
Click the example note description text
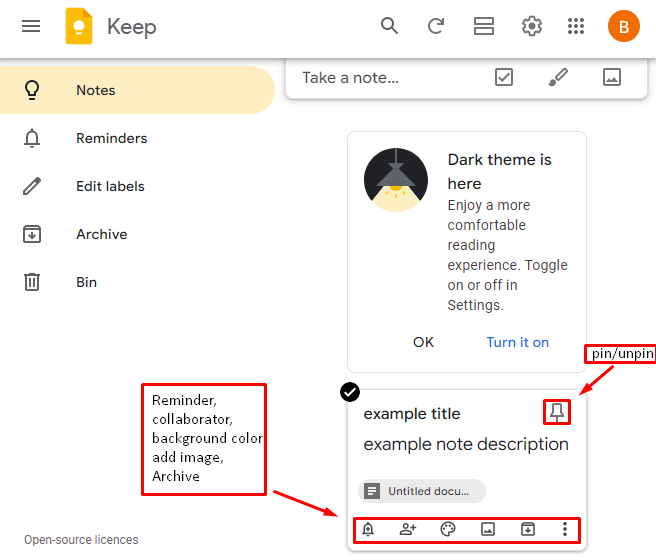(466, 444)
